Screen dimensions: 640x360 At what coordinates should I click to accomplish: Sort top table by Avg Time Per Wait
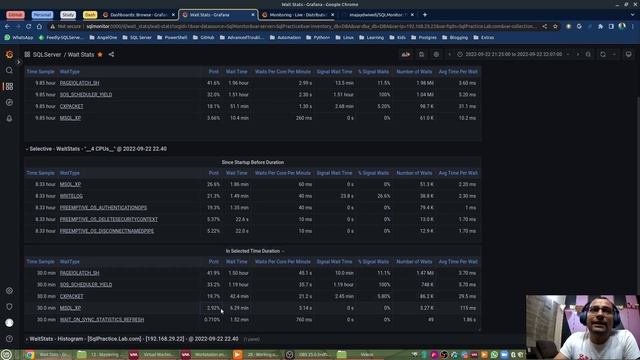pyautogui.click(x=458, y=71)
